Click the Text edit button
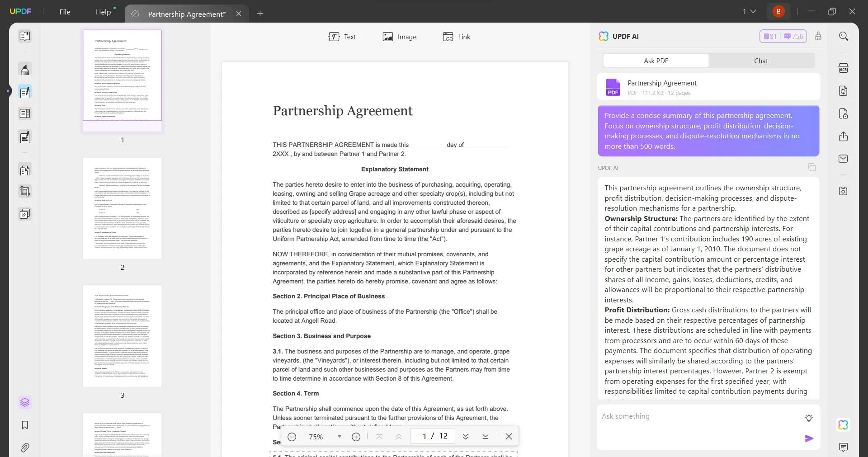868x457 pixels. 342,37
